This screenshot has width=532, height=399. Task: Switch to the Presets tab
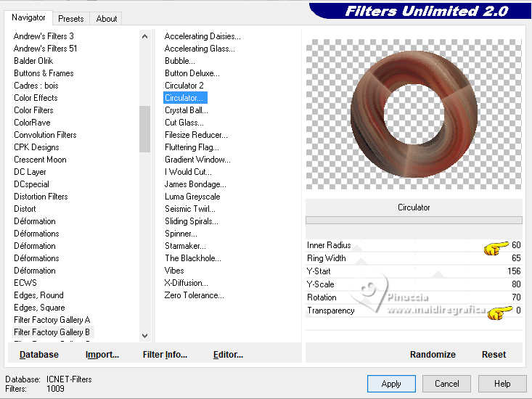pyautogui.click(x=71, y=19)
